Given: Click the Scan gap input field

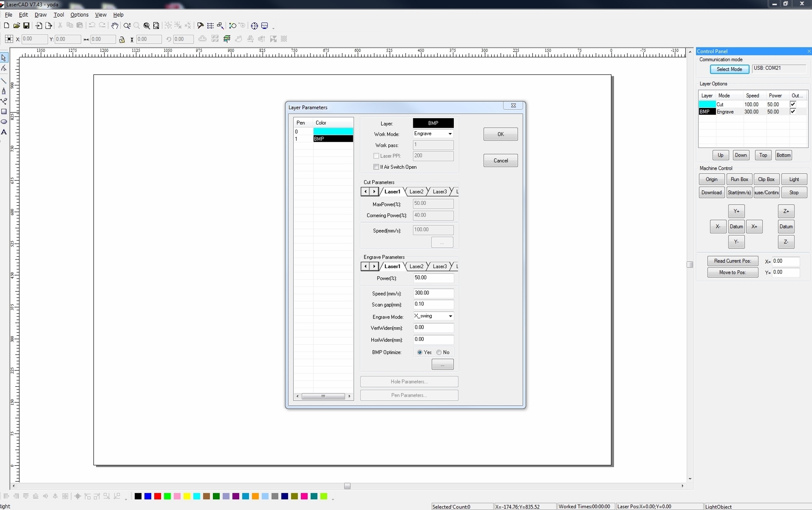Looking at the screenshot, I should [x=433, y=305].
